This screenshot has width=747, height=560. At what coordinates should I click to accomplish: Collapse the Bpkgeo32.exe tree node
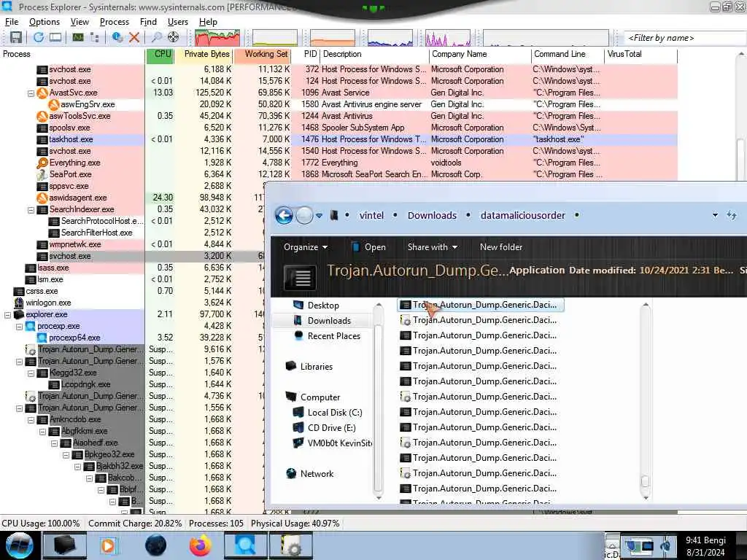[x=66, y=455]
